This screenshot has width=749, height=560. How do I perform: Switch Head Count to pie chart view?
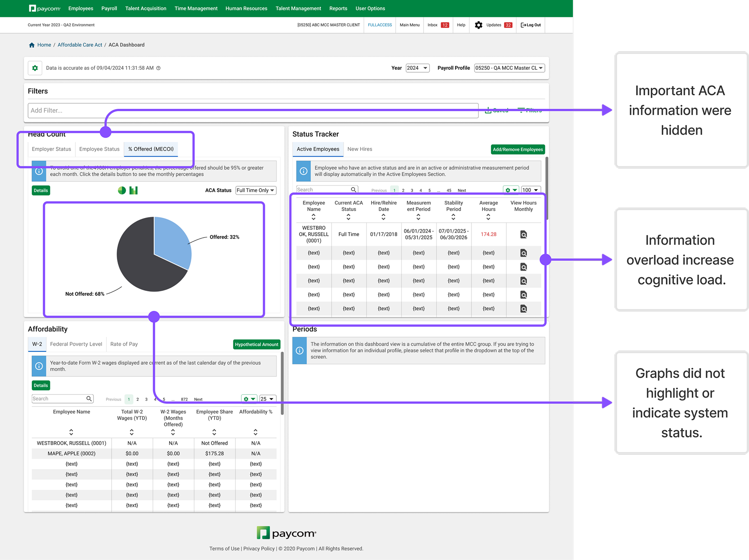122,190
